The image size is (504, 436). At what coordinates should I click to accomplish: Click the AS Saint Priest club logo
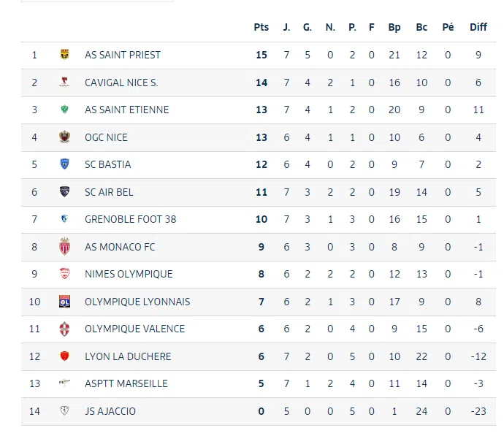coord(64,55)
